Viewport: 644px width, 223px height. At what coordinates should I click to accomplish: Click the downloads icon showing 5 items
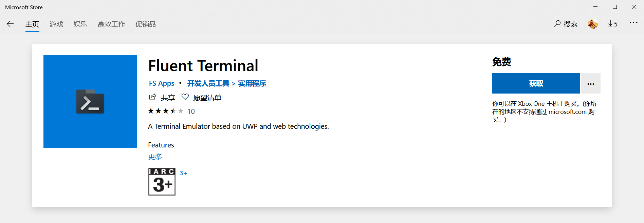coord(612,24)
